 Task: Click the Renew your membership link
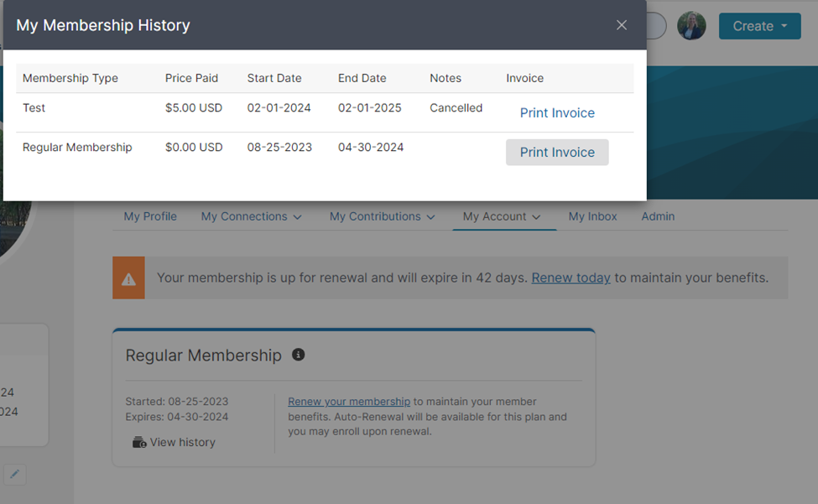[x=349, y=402]
